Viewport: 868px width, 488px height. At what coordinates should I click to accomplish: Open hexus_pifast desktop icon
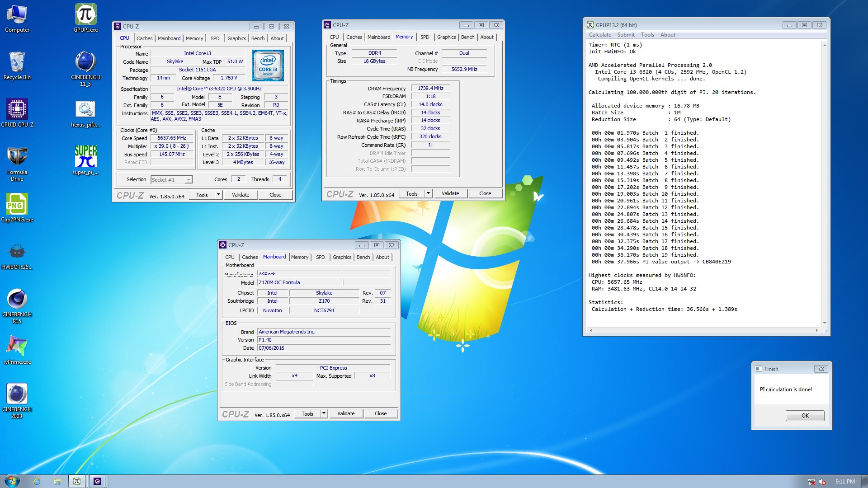click(86, 113)
